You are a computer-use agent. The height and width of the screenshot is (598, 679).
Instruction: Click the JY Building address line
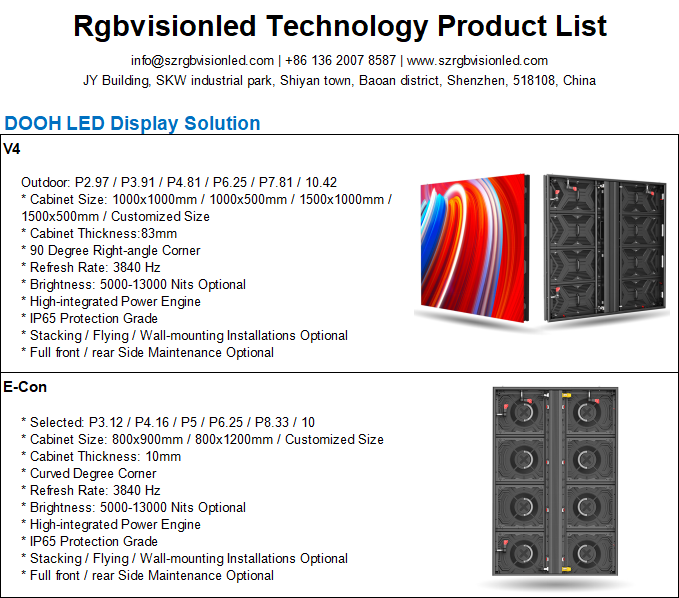[x=340, y=81]
